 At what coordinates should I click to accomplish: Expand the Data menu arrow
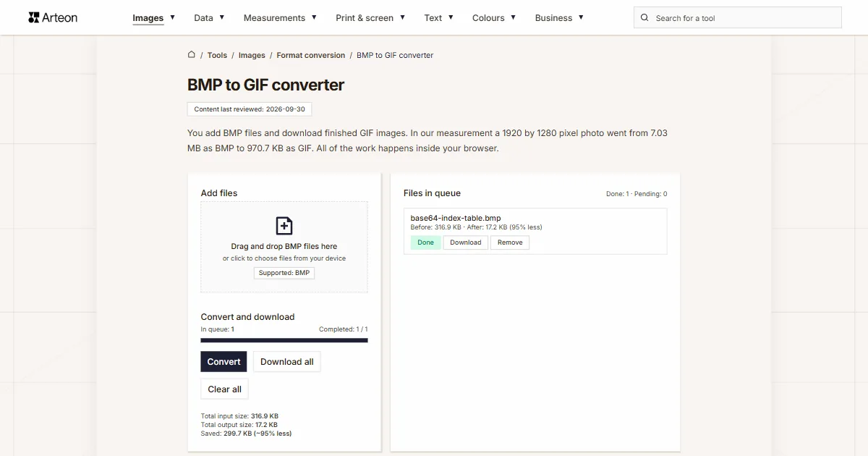[221, 17]
